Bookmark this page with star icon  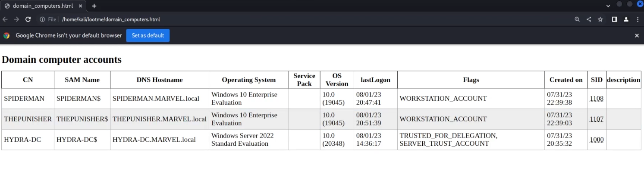(600, 19)
